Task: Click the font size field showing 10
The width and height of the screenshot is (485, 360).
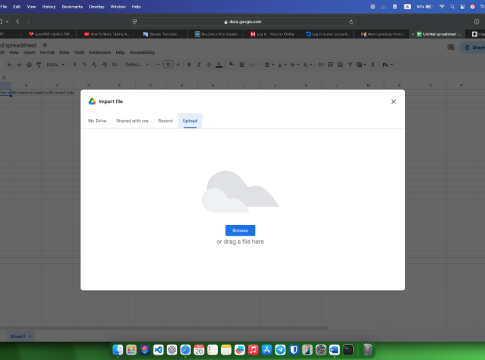Action: pyautogui.click(x=168, y=65)
